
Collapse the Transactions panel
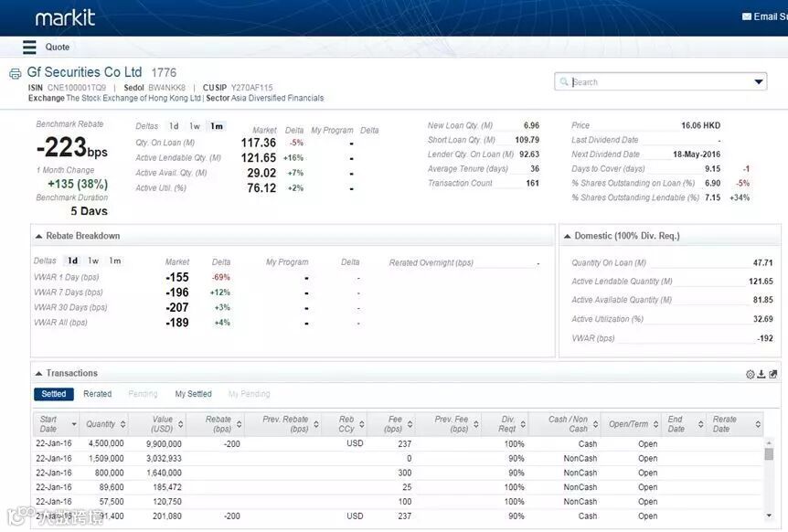point(38,374)
